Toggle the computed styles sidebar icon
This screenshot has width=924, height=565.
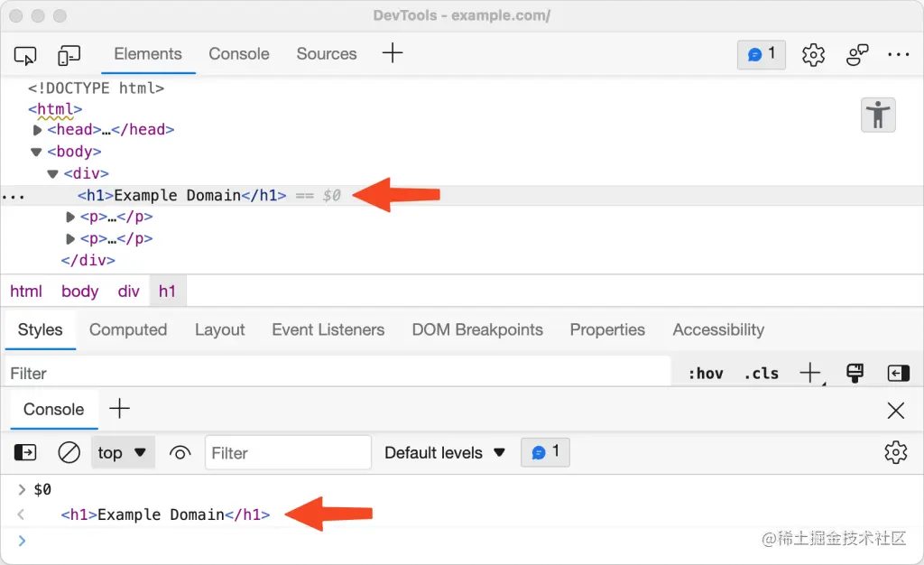tap(898, 373)
